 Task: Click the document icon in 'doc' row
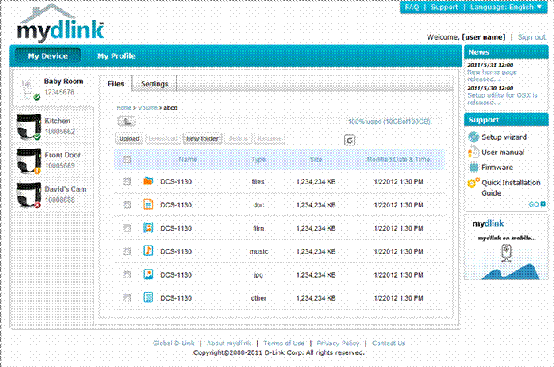[x=148, y=205]
